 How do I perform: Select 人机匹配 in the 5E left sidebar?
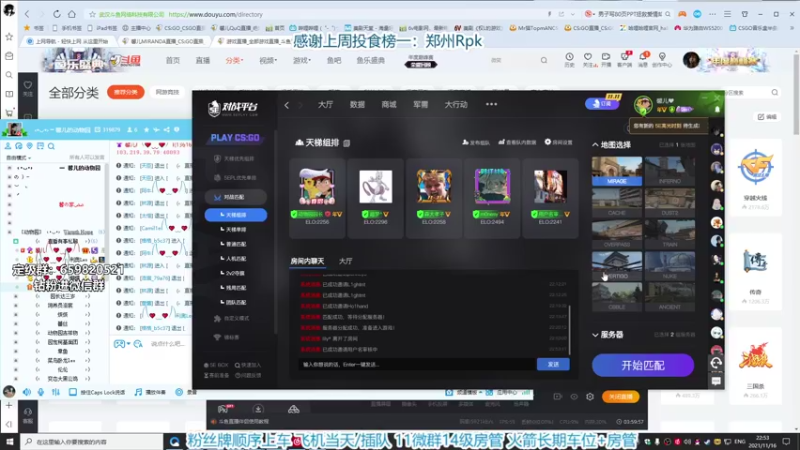236,259
